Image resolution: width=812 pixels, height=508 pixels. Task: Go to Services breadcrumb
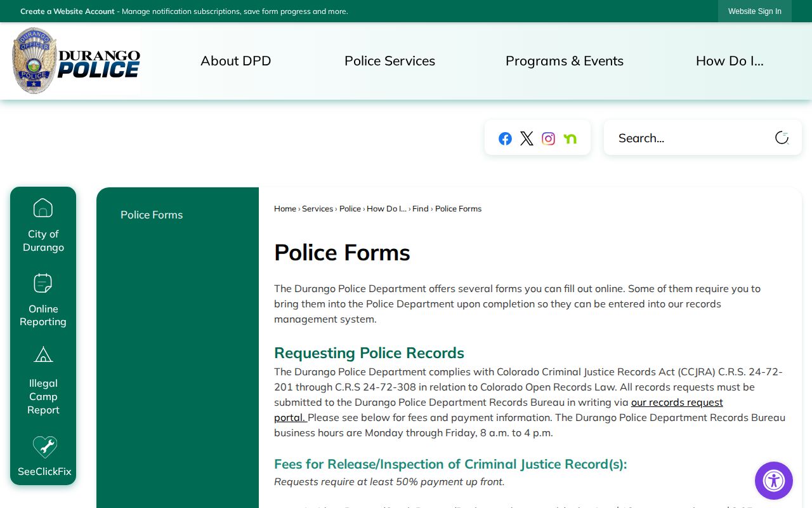coord(317,208)
